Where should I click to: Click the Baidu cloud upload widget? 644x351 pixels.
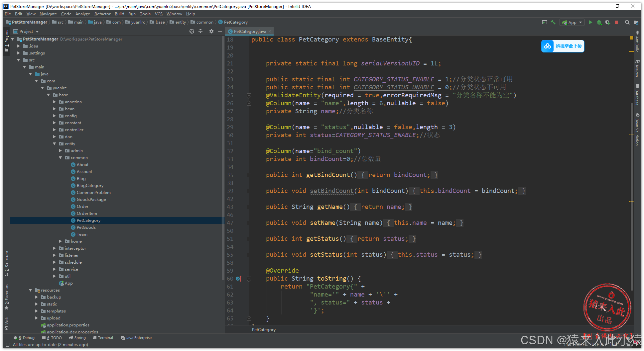point(563,46)
